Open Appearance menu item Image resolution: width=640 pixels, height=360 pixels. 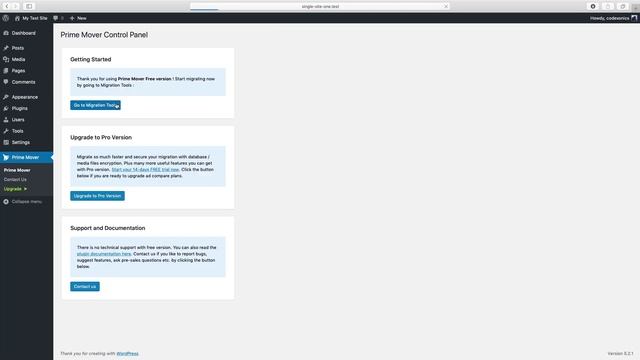(x=25, y=97)
